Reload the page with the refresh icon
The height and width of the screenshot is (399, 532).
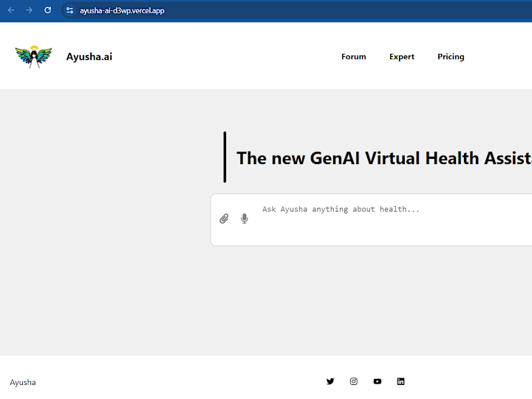(x=48, y=10)
